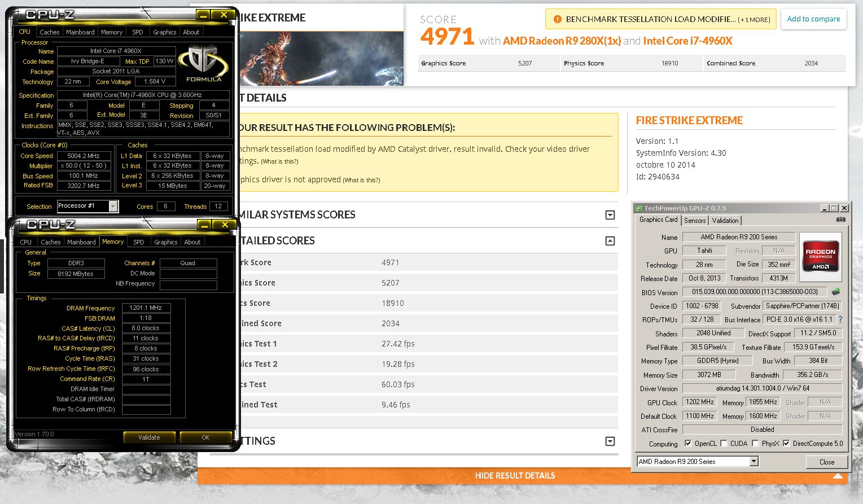Viewport: 863px width, 504px height.
Task: Click the benchmark tessellation load warning banner
Action: [661, 19]
